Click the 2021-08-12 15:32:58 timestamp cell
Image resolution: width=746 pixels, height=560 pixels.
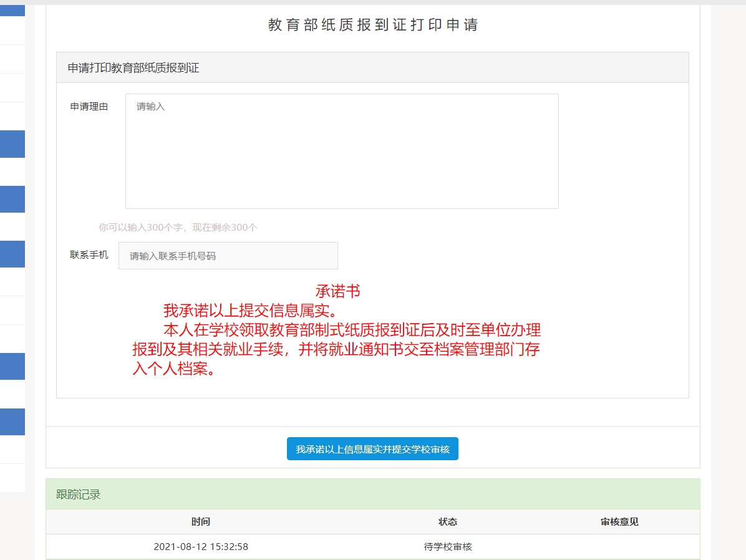pyautogui.click(x=201, y=547)
